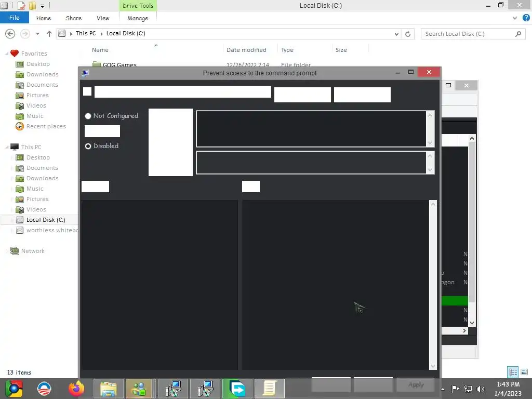Image resolution: width=532 pixels, height=399 pixels.
Task: Collapse the This PC tree arrow
Action: click(7, 147)
